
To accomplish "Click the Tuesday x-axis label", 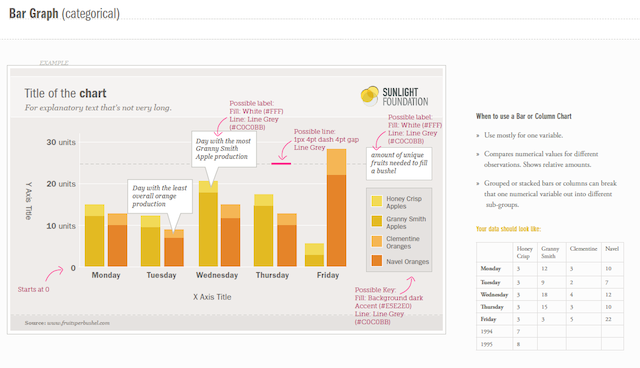I will click(161, 275).
